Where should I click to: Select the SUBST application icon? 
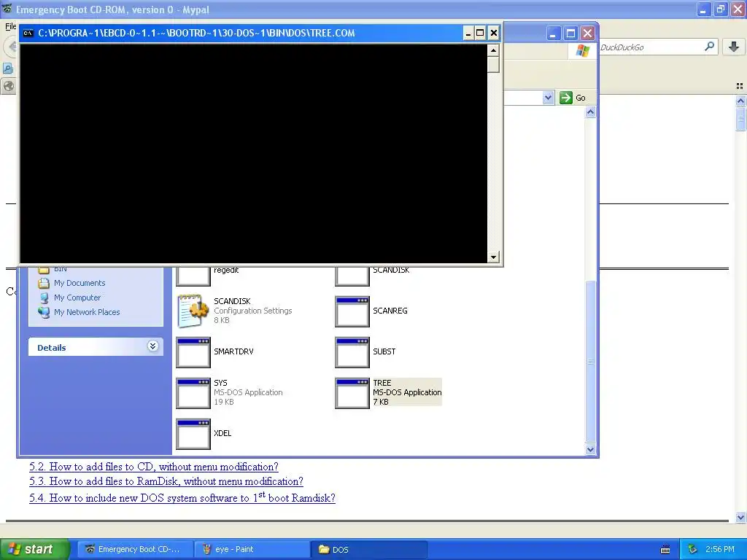[x=352, y=352]
